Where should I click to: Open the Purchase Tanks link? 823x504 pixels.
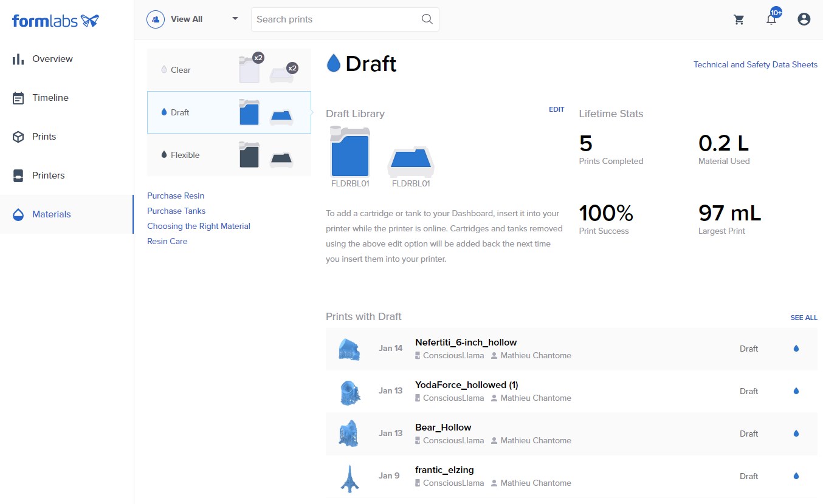pyautogui.click(x=176, y=211)
